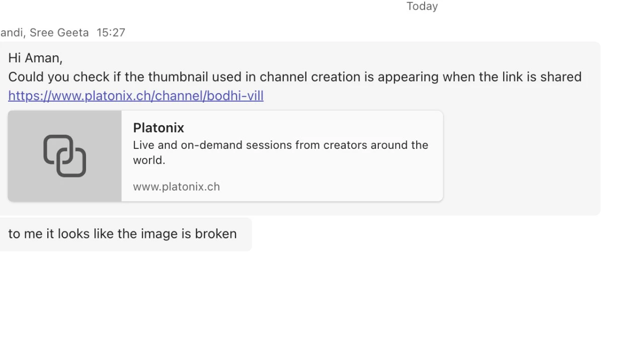This screenshot has width=644, height=362.
Task: Click the 15:27 message timestamp
Action: 111,33
